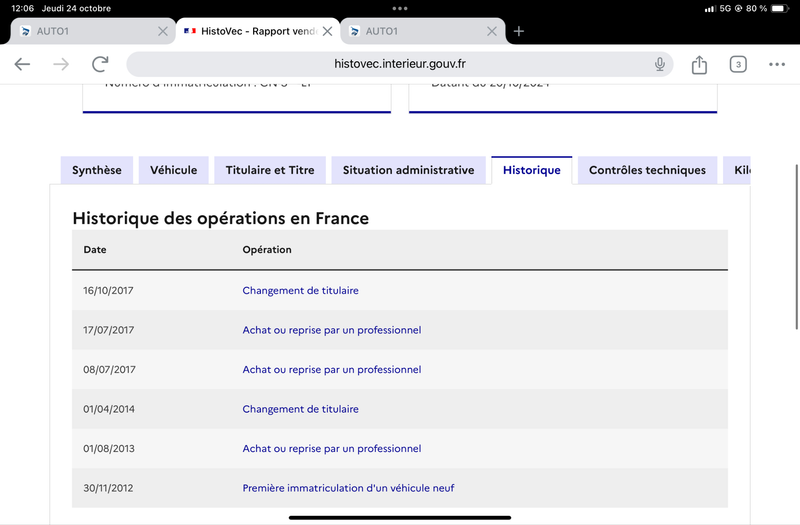Close the last AUTO1 tab

[492, 31]
